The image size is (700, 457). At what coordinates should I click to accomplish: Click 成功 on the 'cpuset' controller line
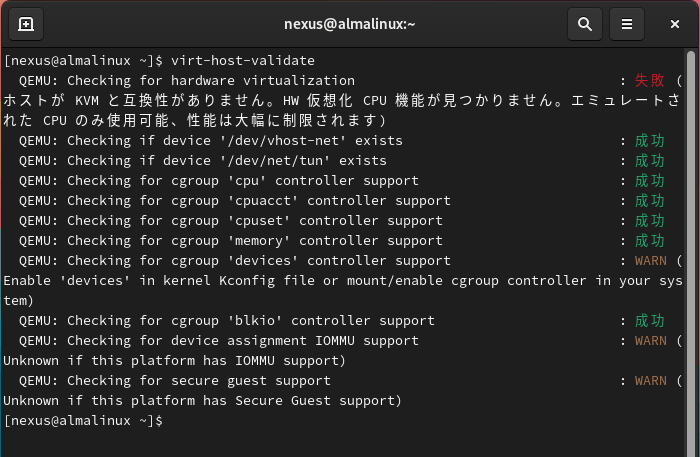pos(649,221)
